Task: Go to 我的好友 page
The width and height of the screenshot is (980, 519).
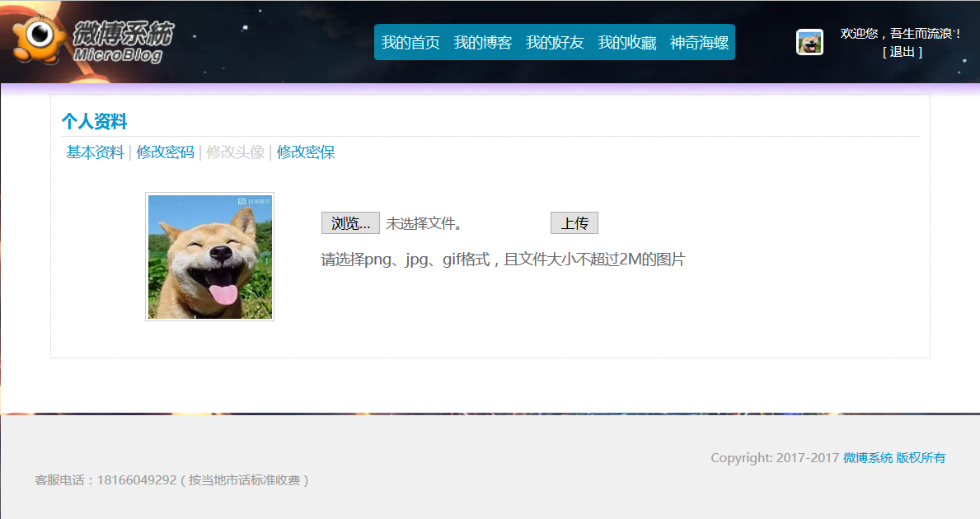Action: point(555,43)
